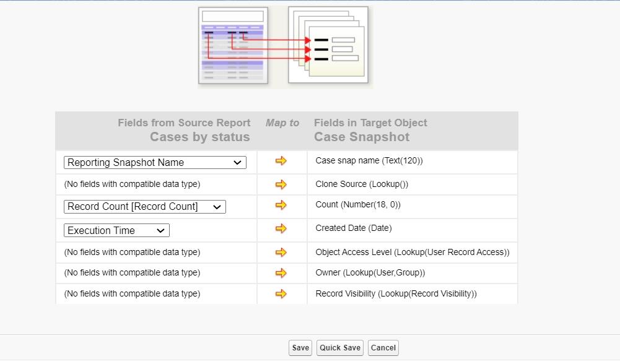Click the Created Date (Date) field label
Viewport: 620px width, 364px height.
pyautogui.click(x=353, y=228)
